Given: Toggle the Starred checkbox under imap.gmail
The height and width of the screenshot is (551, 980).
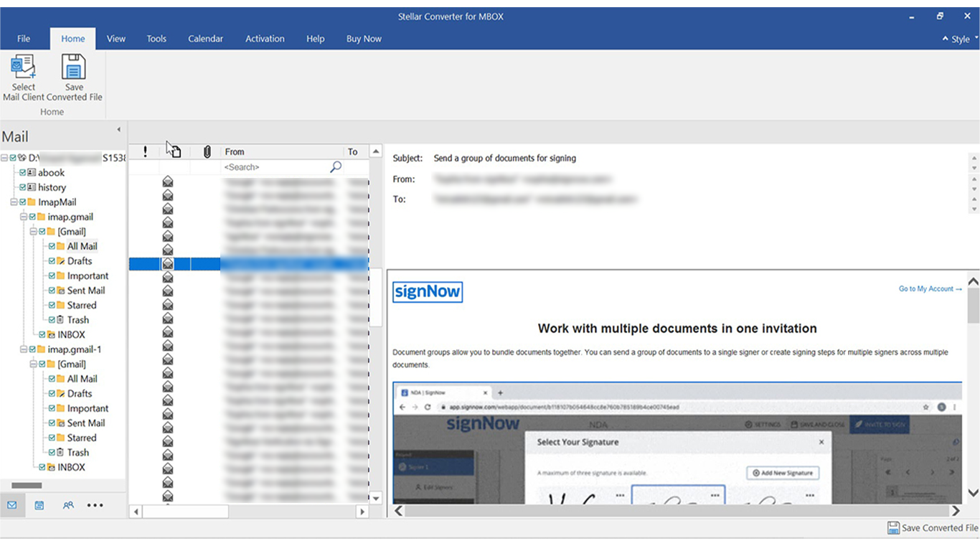Looking at the screenshot, I should pyautogui.click(x=52, y=305).
